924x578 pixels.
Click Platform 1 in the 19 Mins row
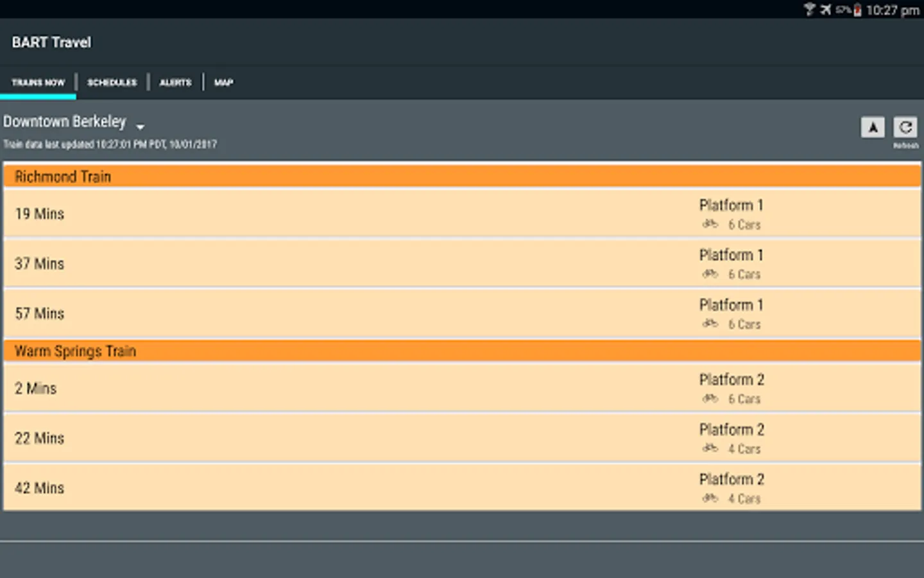pos(732,206)
